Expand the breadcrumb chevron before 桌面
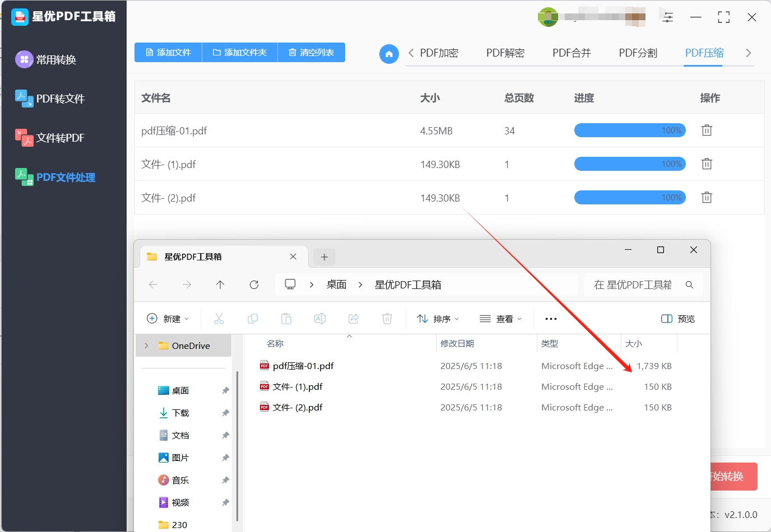The image size is (771, 532). (x=312, y=284)
